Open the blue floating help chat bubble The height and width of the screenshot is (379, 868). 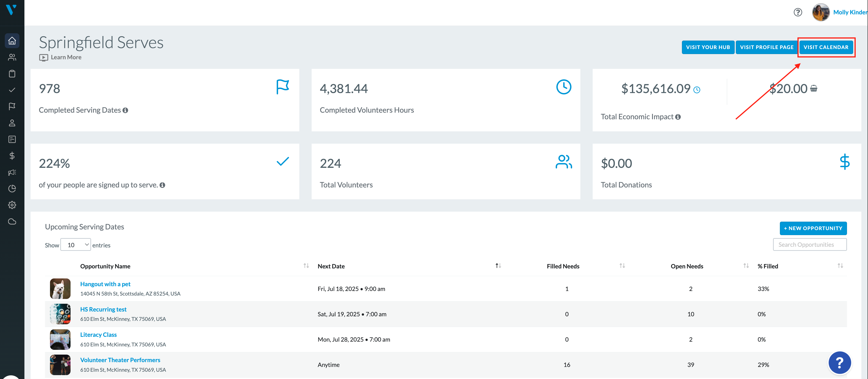coord(839,363)
